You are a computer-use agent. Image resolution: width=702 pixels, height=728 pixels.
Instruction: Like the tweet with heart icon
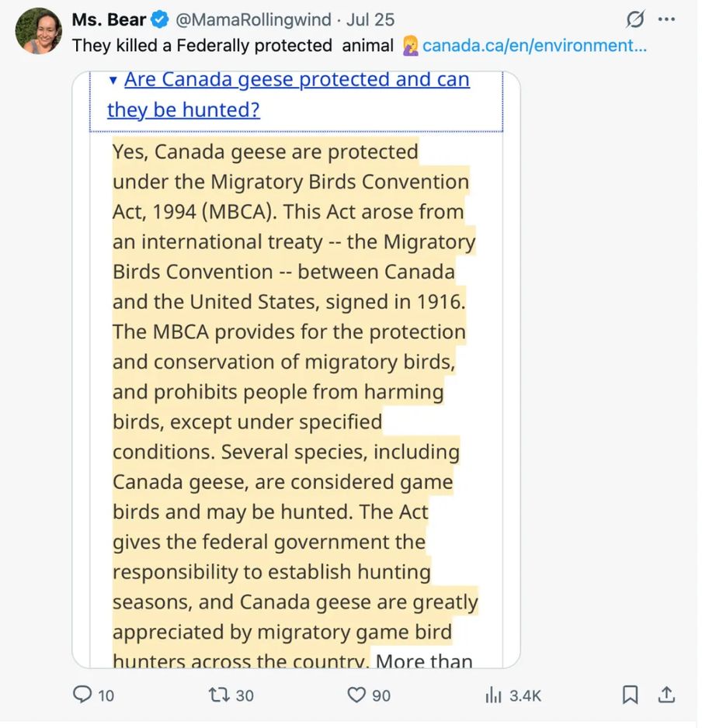click(x=356, y=695)
